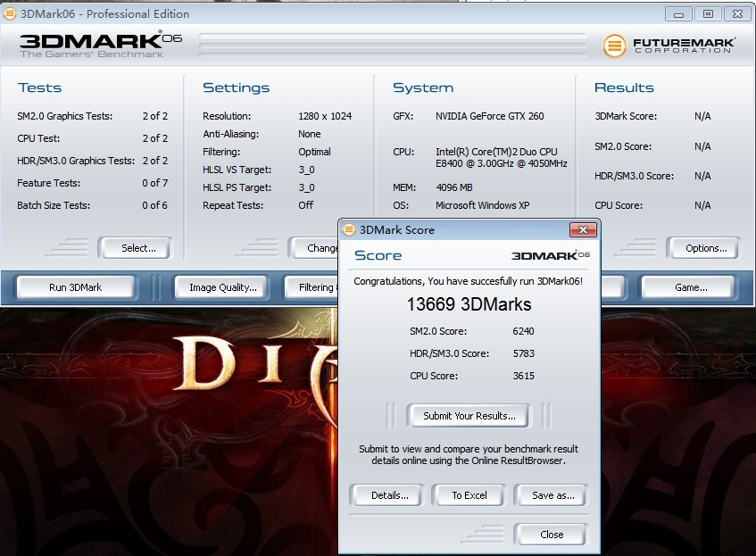Click the GFX value NVIDIA GeForce GTX 260
Image resolution: width=756 pixels, height=556 pixels.
pyautogui.click(x=489, y=116)
